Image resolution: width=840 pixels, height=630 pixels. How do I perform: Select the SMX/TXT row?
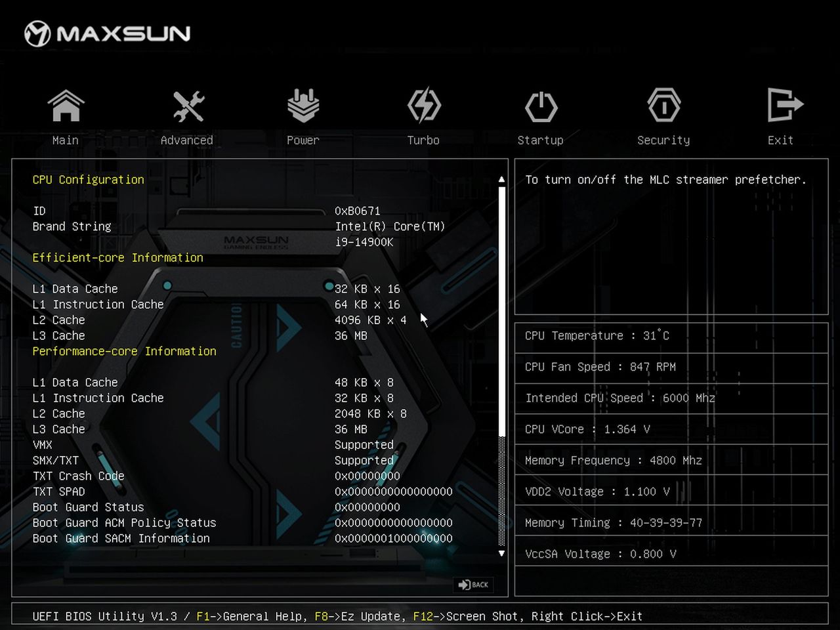213,461
